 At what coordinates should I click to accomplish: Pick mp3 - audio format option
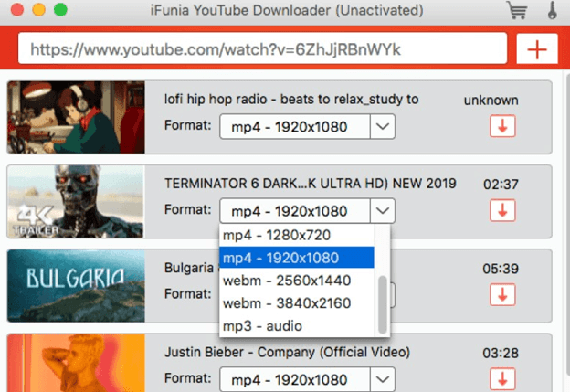click(297, 326)
